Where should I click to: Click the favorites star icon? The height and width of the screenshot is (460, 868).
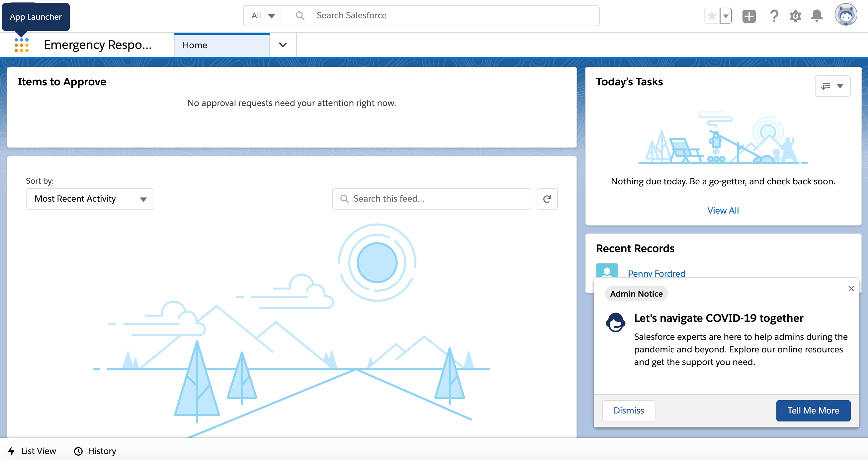click(712, 16)
